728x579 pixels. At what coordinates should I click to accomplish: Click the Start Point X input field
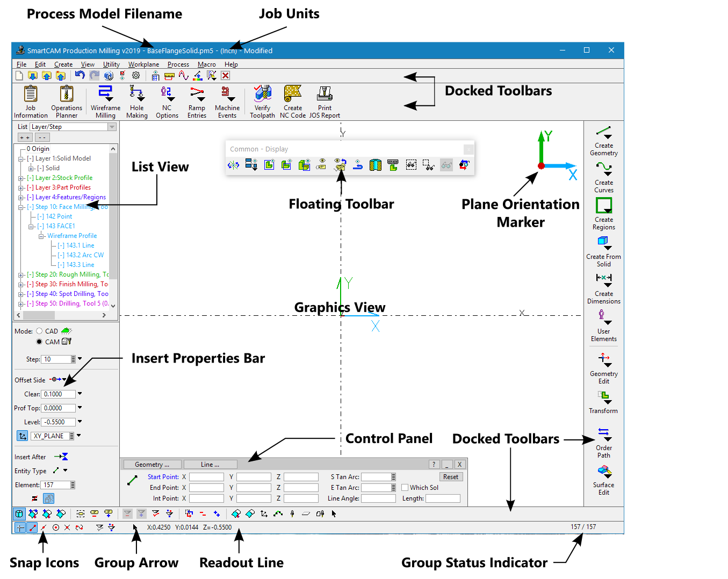pyautogui.click(x=206, y=477)
